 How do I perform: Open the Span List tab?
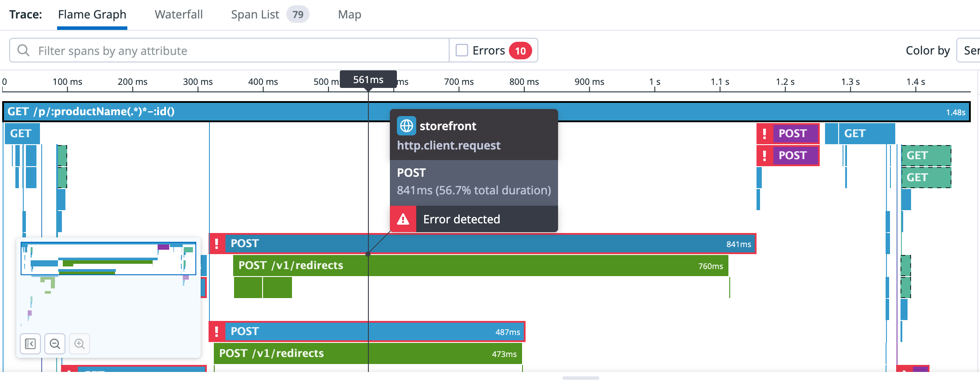[x=255, y=15]
